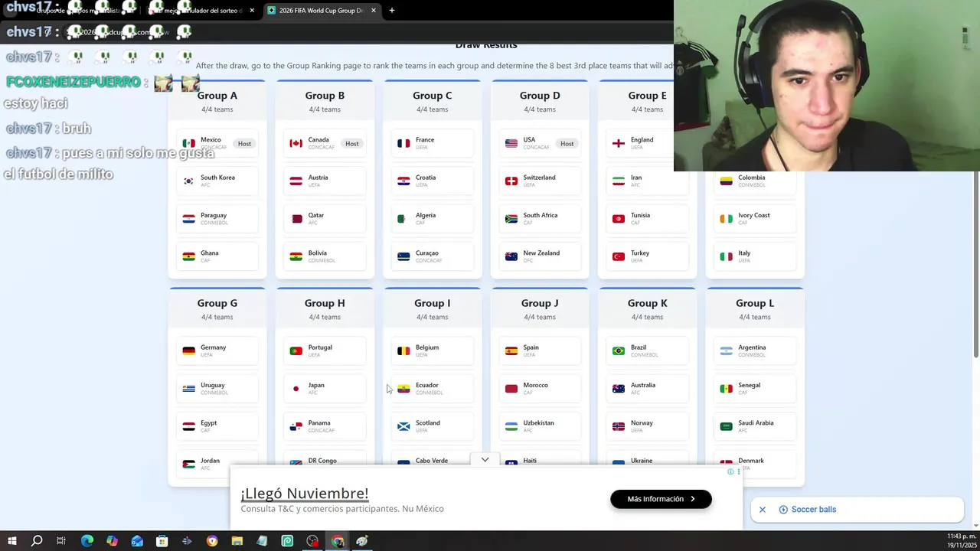Open the green P app in taskbar

click(287, 541)
